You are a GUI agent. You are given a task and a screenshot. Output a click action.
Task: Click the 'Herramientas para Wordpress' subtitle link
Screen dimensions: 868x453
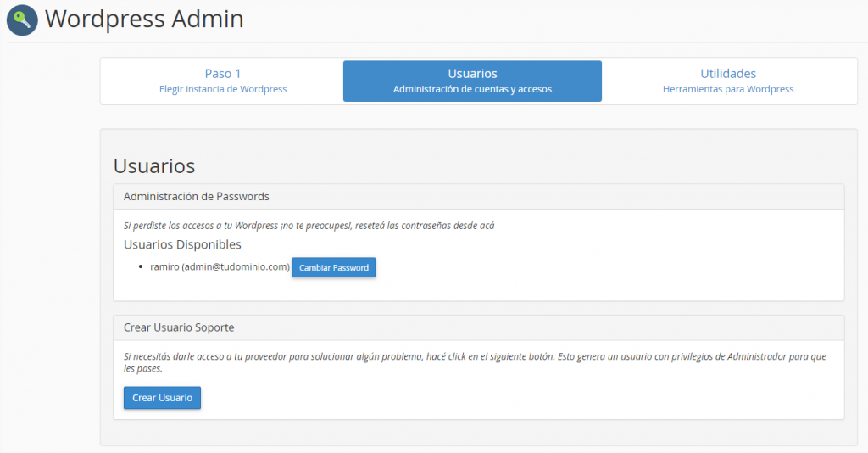(x=728, y=89)
